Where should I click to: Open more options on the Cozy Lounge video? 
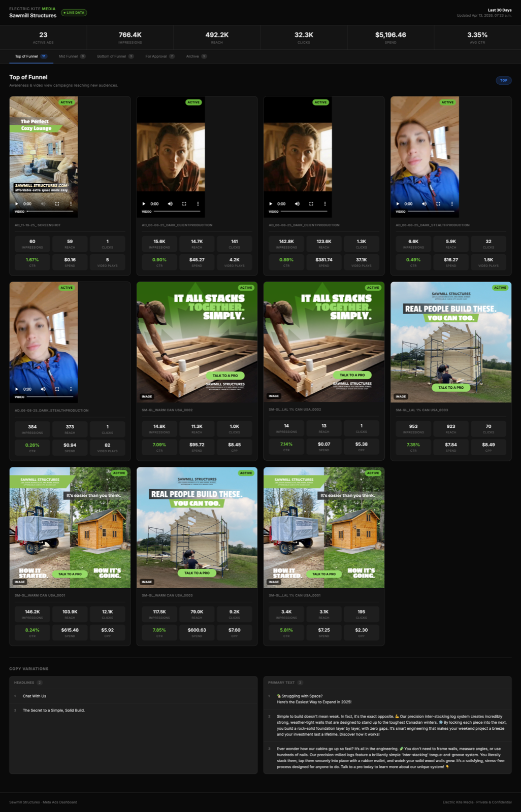(x=71, y=204)
